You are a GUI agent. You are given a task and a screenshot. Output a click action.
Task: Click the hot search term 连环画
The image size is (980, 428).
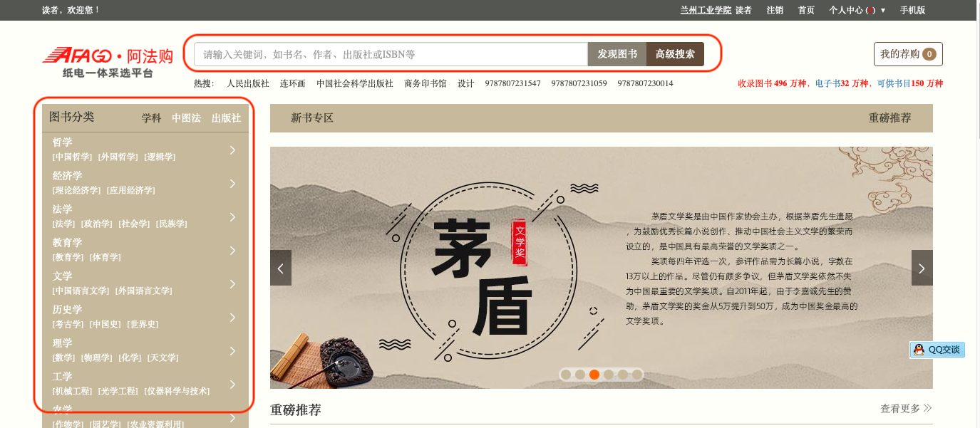pos(292,83)
